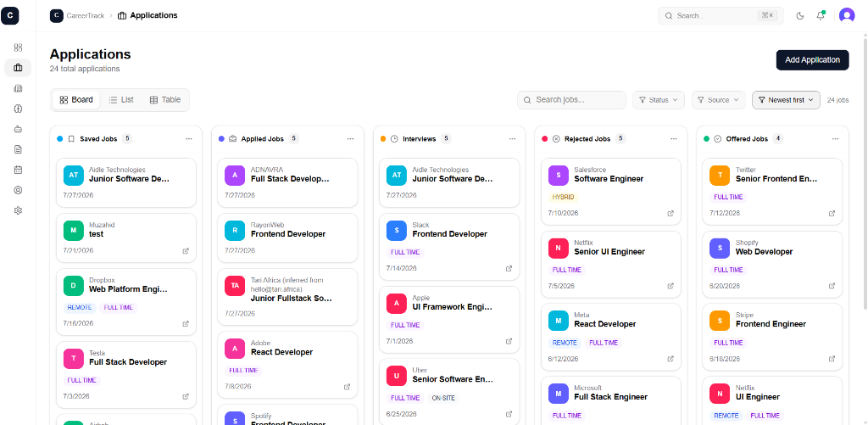Click the brain icon in sidebar
Viewport: 868px width, 425px height.
(x=18, y=109)
